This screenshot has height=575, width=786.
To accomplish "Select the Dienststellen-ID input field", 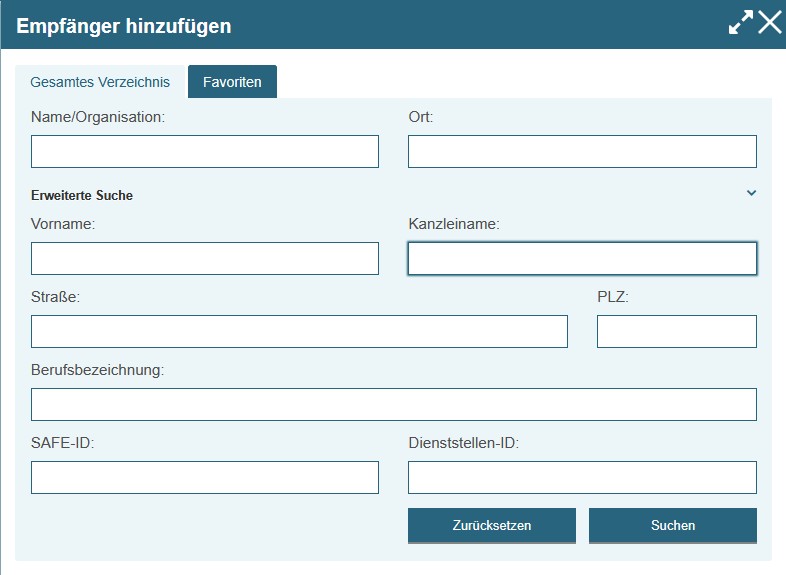I will 582,478.
